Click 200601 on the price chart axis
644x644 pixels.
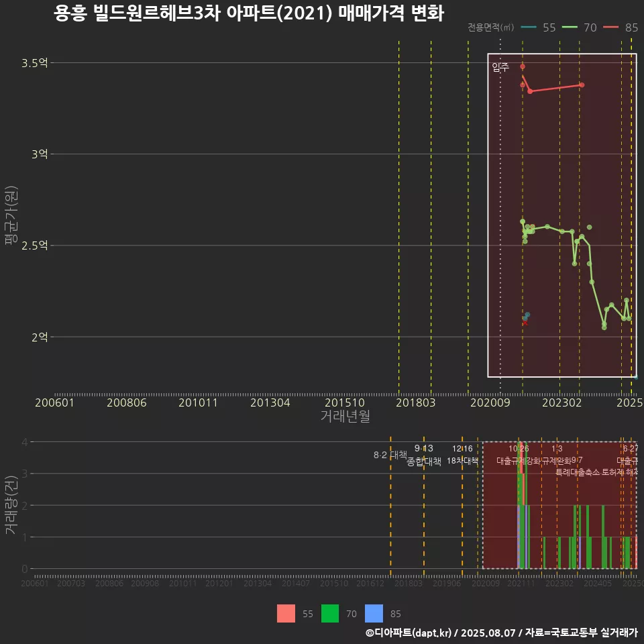pos(54,402)
